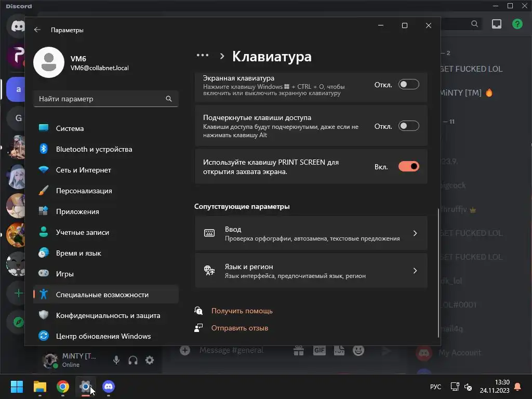Click Windows Start button on taskbar
Image resolution: width=532 pixels, height=399 pixels.
(17, 387)
